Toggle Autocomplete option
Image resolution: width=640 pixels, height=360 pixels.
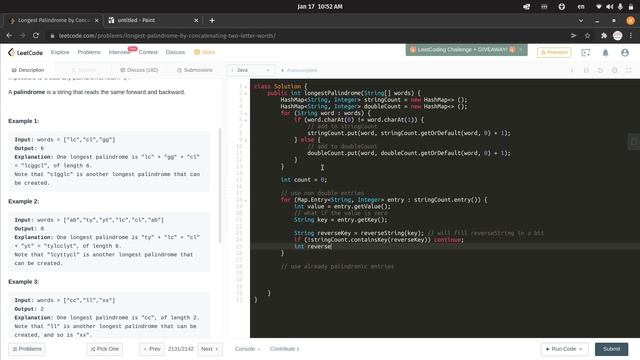point(299,70)
